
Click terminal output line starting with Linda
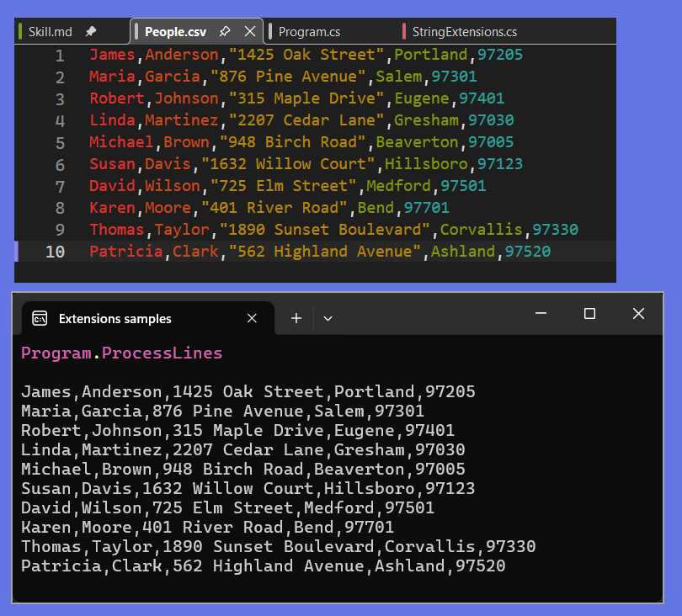click(x=242, y=450)
